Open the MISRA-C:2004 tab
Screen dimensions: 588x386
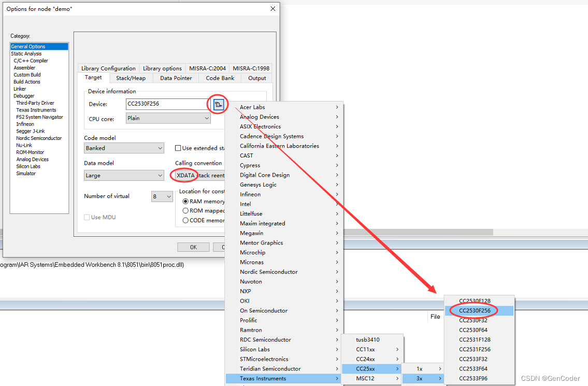pyautogui.click(x=207, y=68)
